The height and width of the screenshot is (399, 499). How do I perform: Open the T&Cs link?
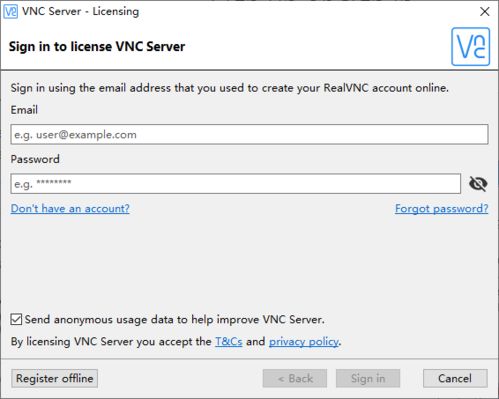click(x=229, y=341)
